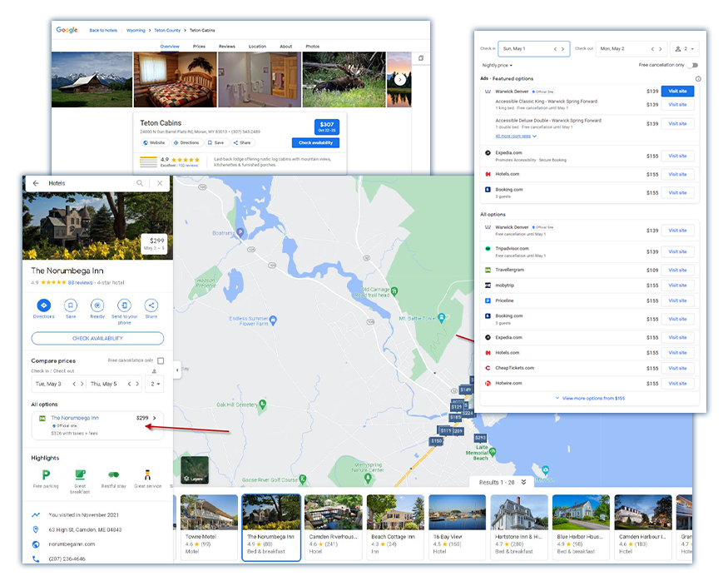Screen dimensions: 728x586
Task: Send Norumbega Inn to your phone
Action: click(123, 305)
